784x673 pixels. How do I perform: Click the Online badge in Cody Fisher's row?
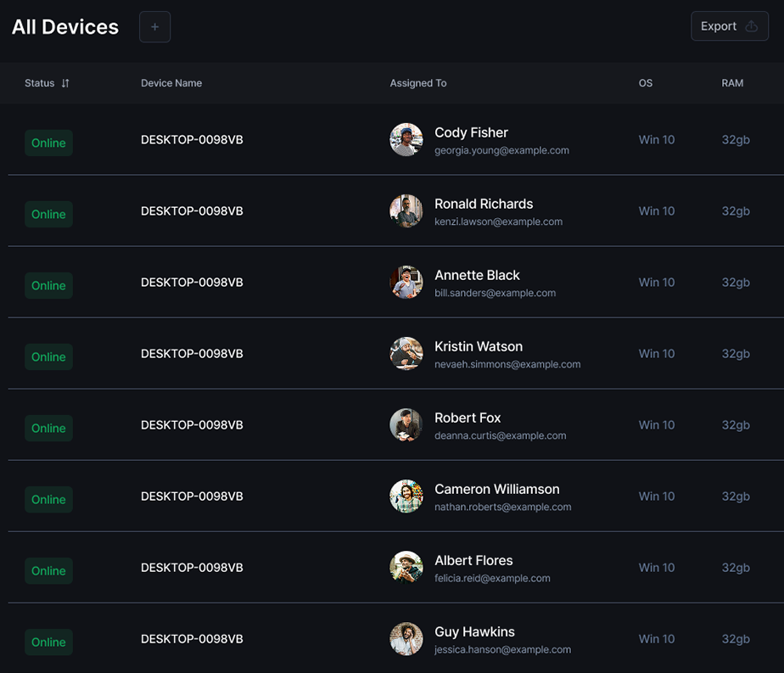click(x=48, y=143)
